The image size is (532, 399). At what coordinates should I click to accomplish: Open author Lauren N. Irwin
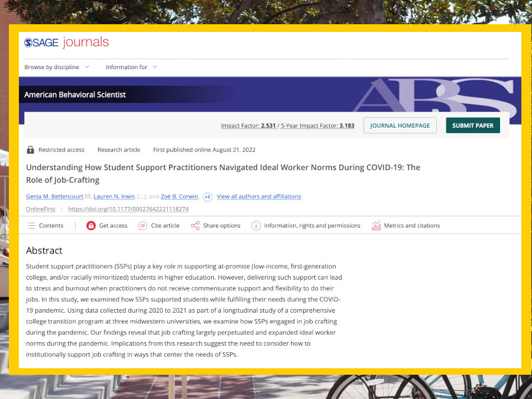click(114, 196)
